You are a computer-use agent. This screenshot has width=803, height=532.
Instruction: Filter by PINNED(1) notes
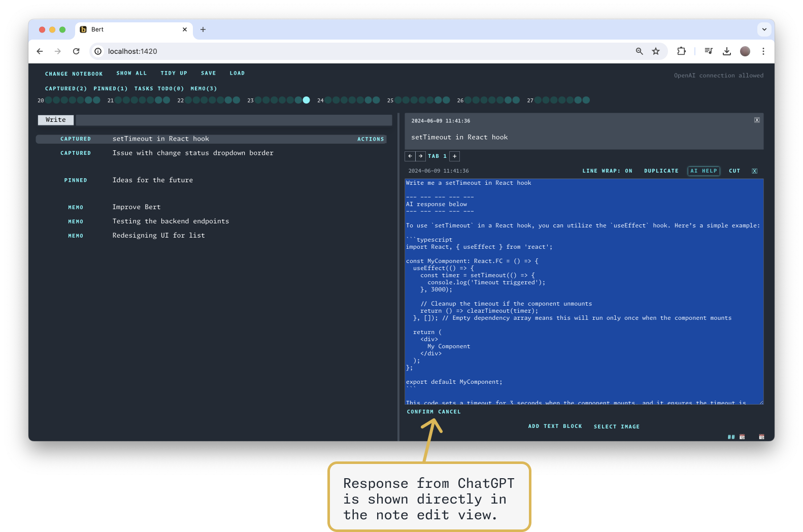coord(110,89)
